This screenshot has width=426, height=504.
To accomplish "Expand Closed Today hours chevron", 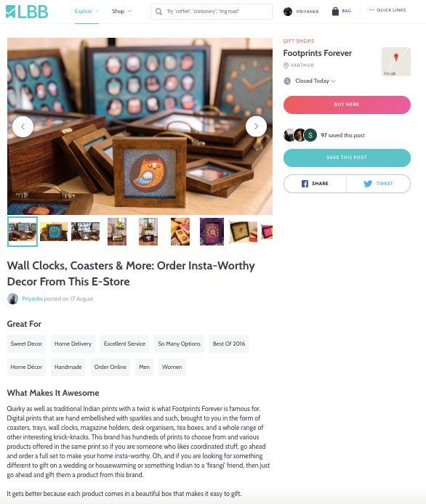I will (x=334, y=81).
